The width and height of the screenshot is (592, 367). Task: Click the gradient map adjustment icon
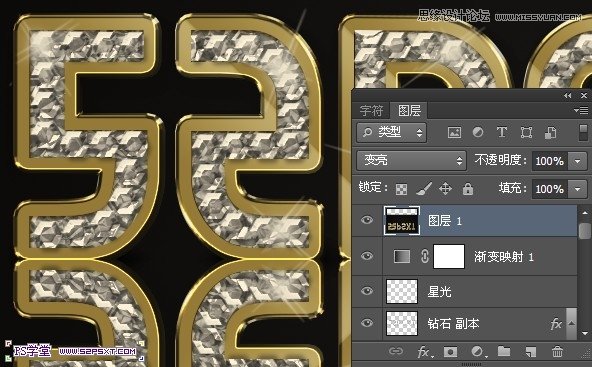402,257
